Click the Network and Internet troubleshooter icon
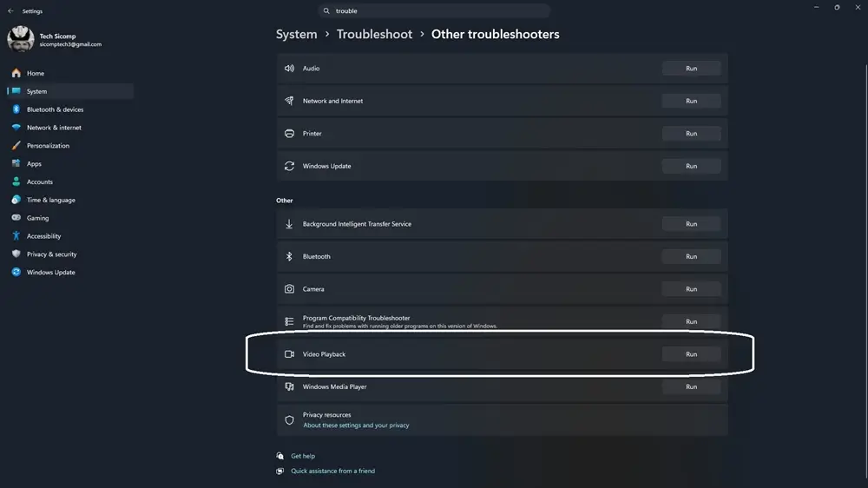 click(x=289, y=101)
